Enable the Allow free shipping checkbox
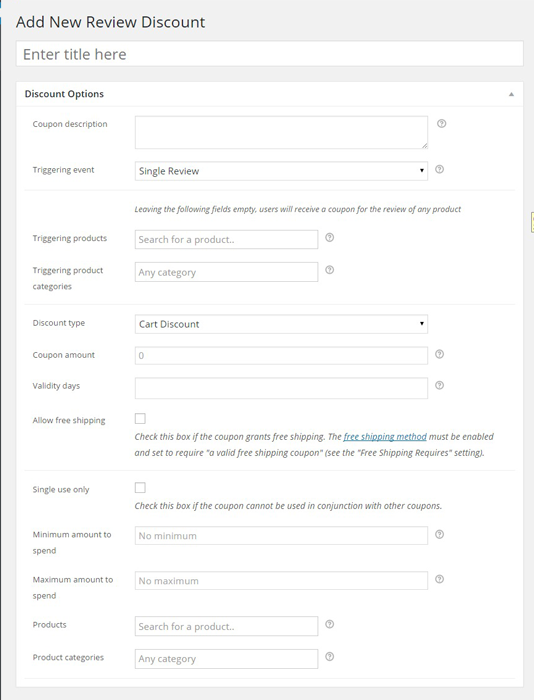534x700 pixels. coord(140,418)
